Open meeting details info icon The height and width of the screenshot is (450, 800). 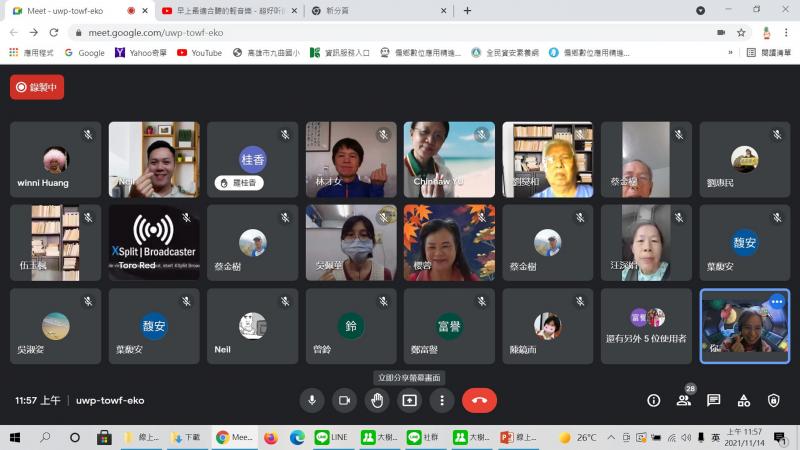(654, 401)
